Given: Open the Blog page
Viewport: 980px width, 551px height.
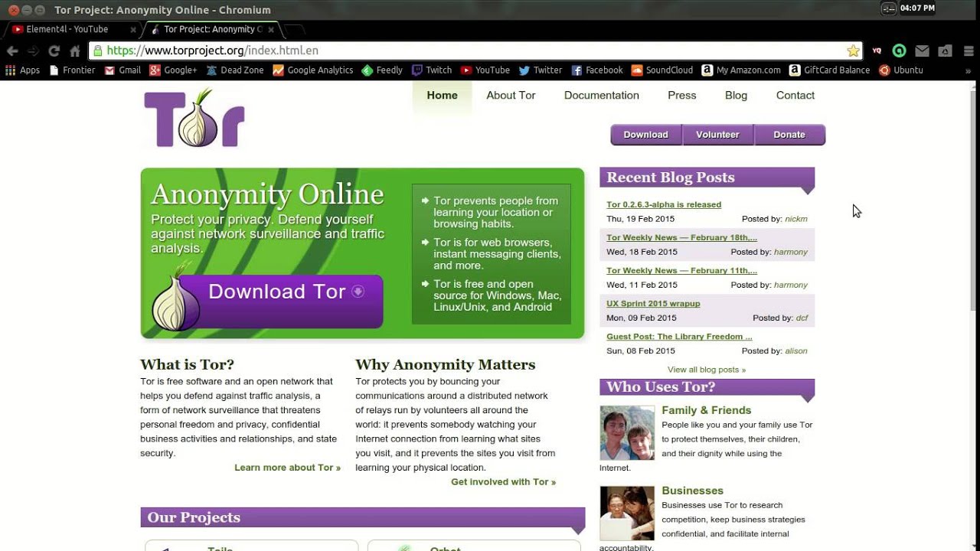Looking at the screenshot, I should click(x=736, y=96).
